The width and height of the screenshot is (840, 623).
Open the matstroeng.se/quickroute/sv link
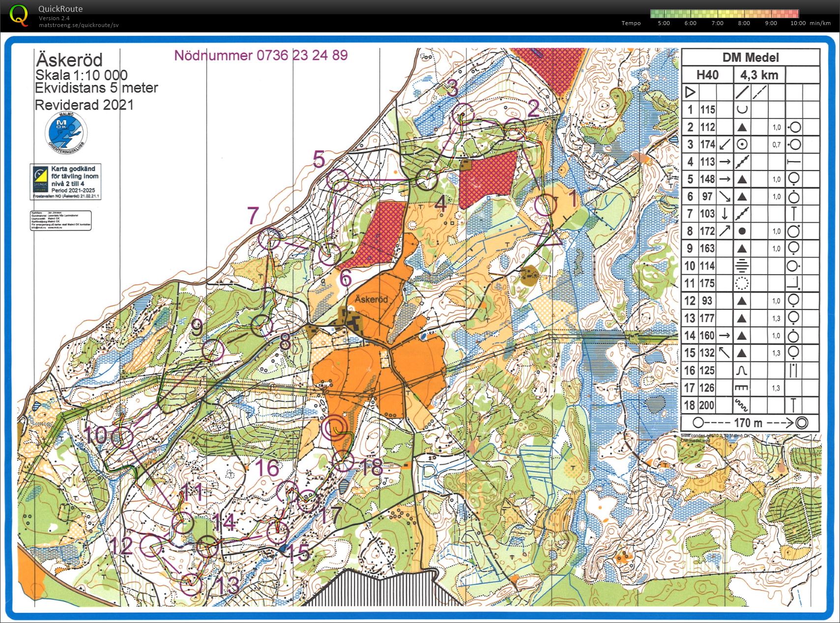[79, 25]
